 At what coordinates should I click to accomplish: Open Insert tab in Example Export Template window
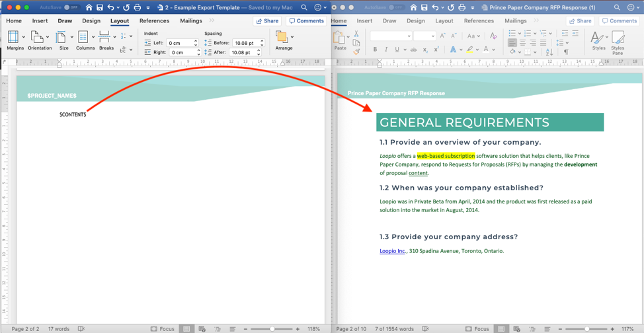pyautogui.click(x=40, y=21)
